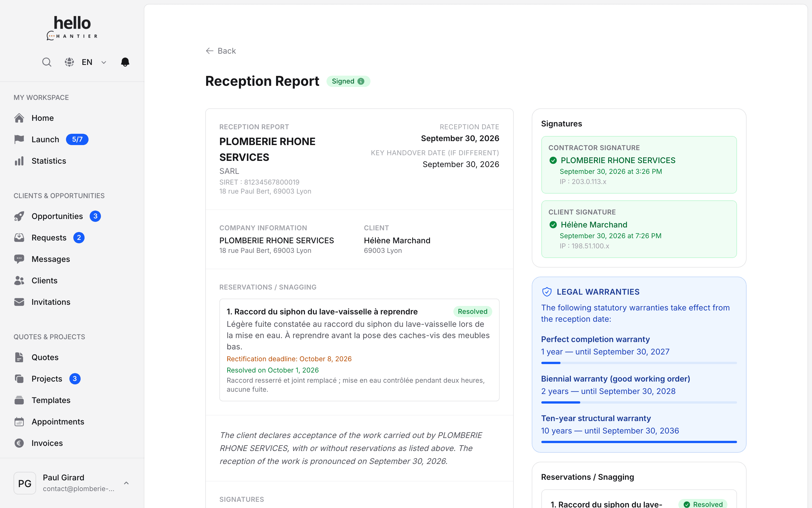This screenshot has height=508, width=812.
Task: Expand the EN language dropdown chevron
Action: pos(104,62)
